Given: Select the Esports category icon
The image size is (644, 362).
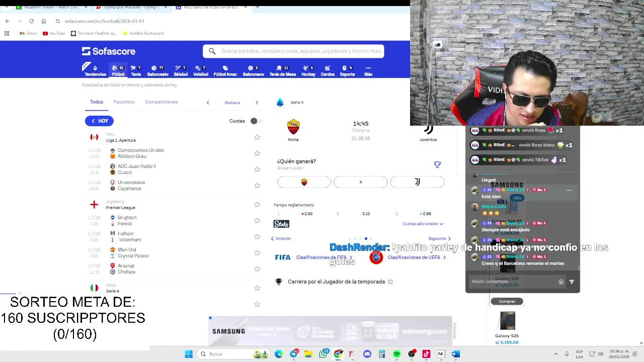Looking at the screenshot, I should pos(347,70).
